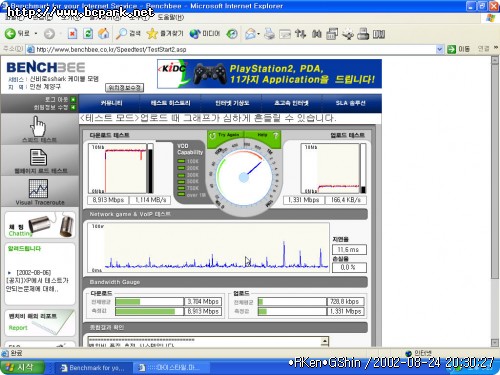Screen dimensions: 500x375
Task: Expand the address bar URL dropdown
Action: pyautogui.click(x=440, y=49)
